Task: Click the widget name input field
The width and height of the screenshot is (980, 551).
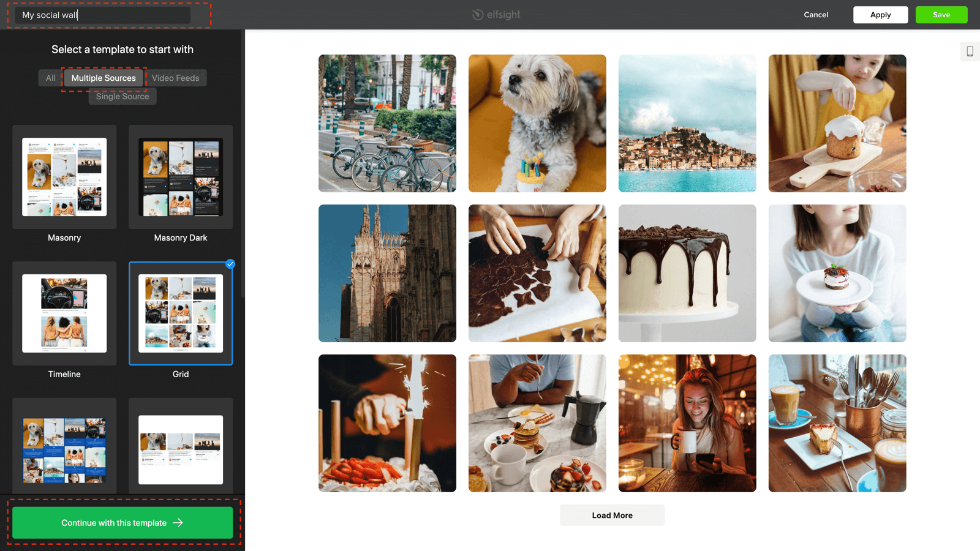Action: coord(102,15)
